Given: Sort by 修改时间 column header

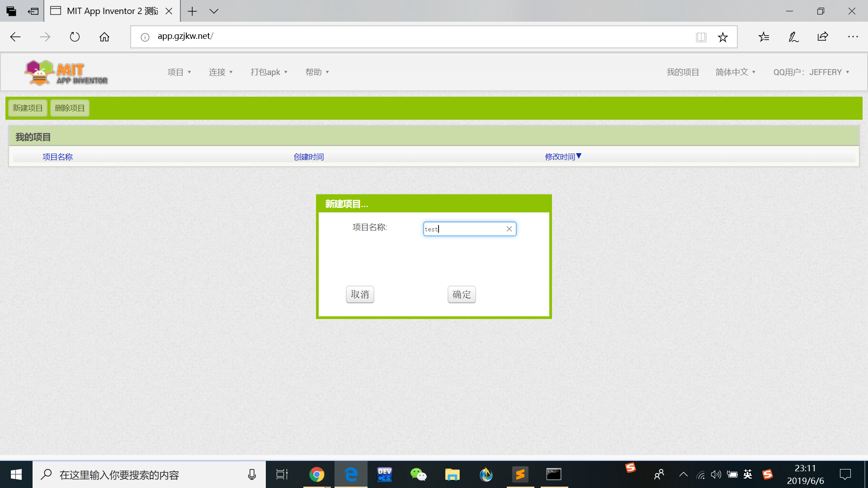Looking at the screenshot, I should click(x=560, y=157).
